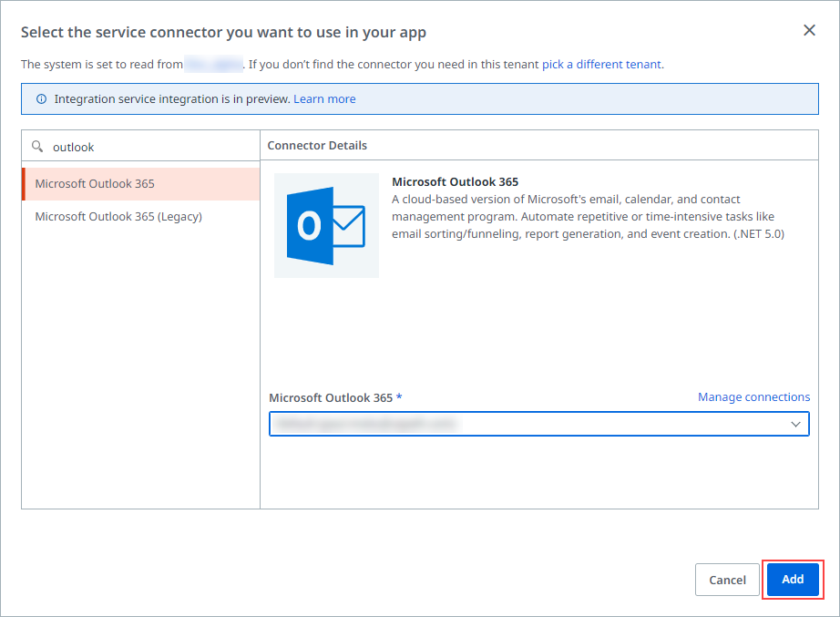Open the Learn more link
Image resolution: width=840 pixels, height=617 pixels.
[324, 99]
